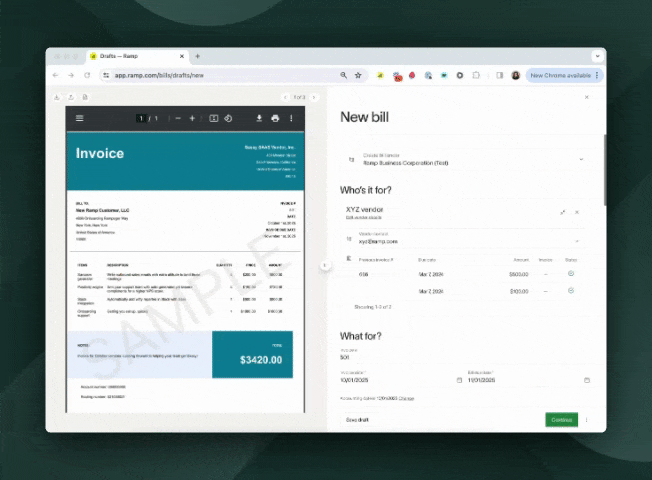This screenshot has width=652, height=480.
Task: Open a new browser tab
Action: point(198,56)
